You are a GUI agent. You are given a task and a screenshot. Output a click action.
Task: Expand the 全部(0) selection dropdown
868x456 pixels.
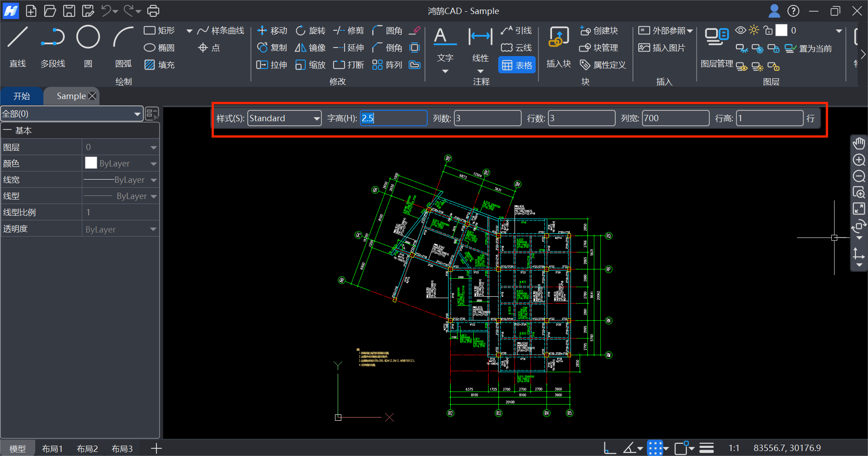71,114
